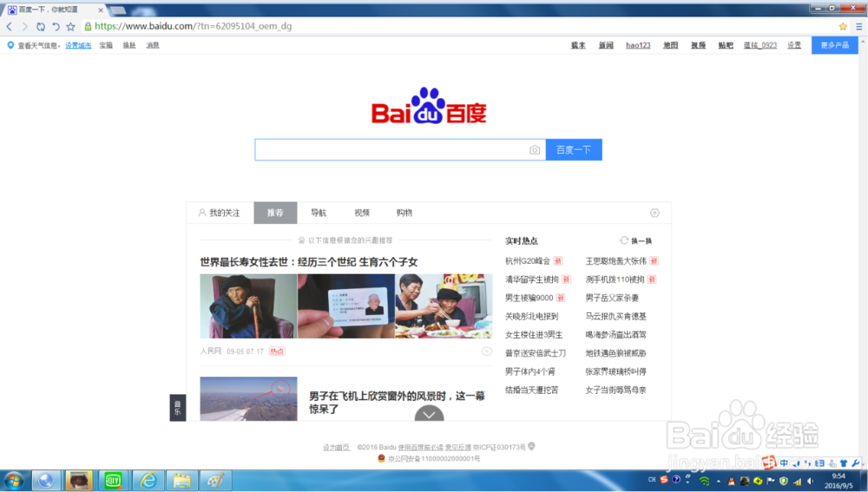Click the Sogou S icon in system tray
Image resolution: width=868 pixels, height=492 pixels.
[664, 480]
